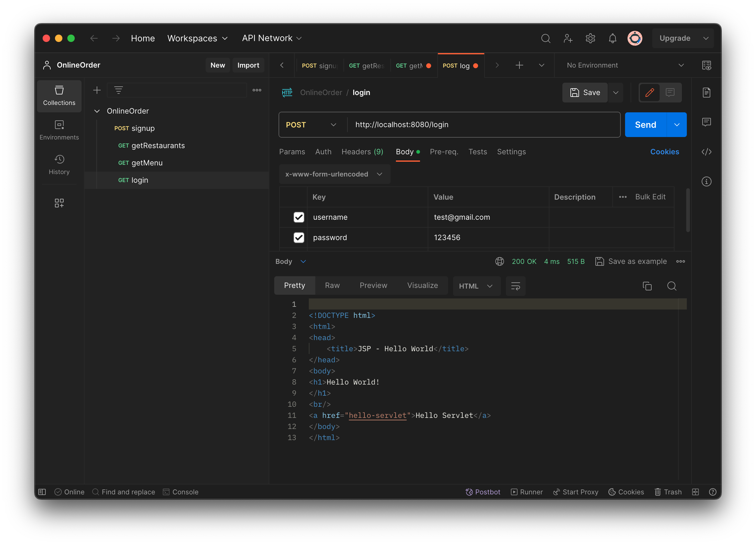The height and width of the screenshot is (545, 756).
Task: Open the OnlineOrder collection expander
Action: tap(96, 110)
